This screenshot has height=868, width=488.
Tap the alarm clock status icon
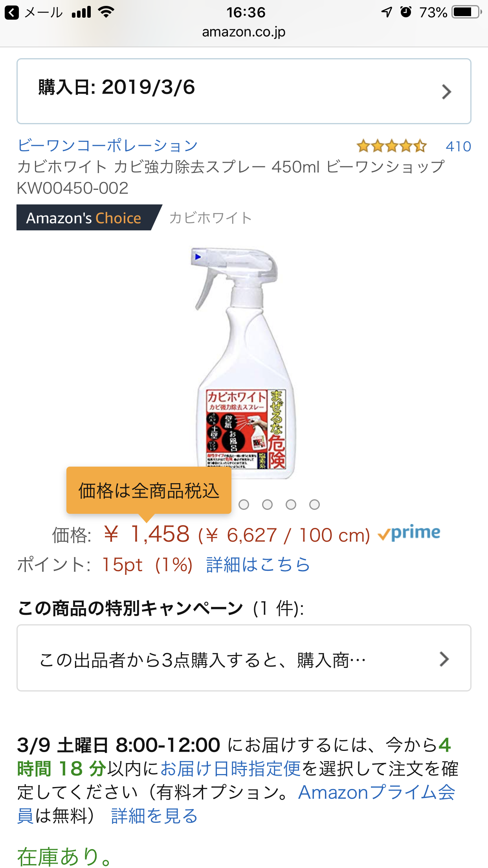406,12
